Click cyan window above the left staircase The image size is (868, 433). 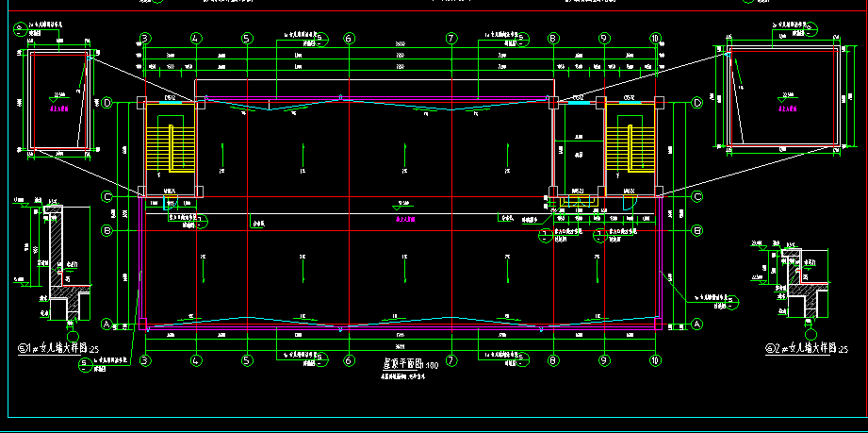tap(171, 102)
